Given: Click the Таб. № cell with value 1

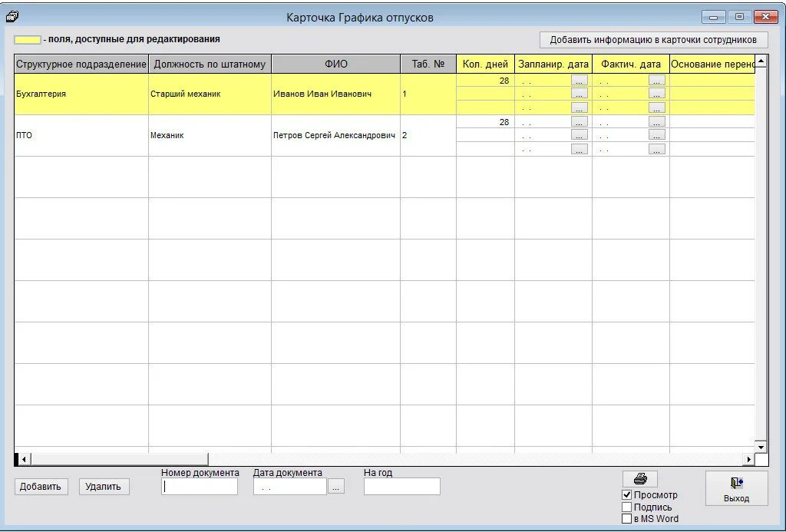Looking at the screenshot, I should 428,94.
